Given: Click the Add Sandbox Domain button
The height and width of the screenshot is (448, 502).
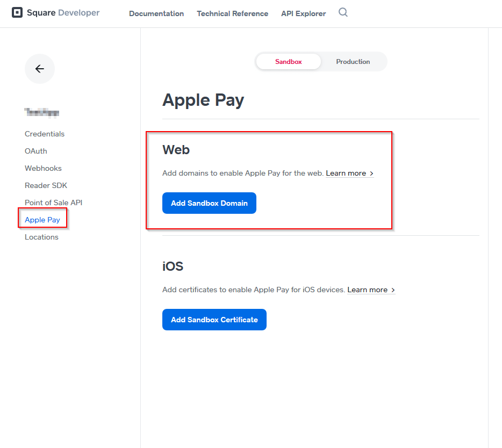Looking at the screenshot, I should (x=209, y=203).
